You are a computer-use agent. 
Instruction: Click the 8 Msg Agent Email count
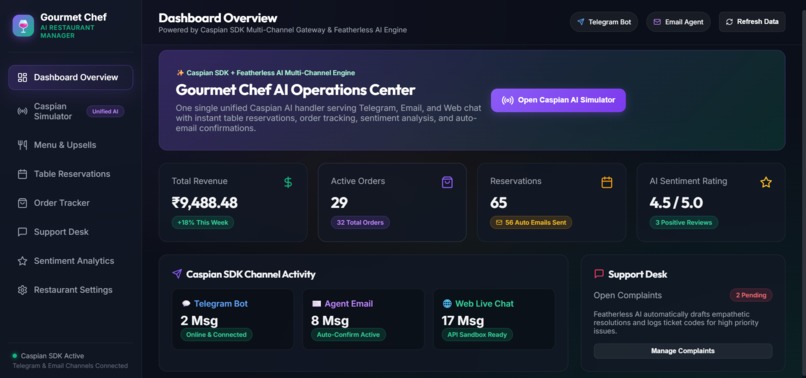[330, 321]
